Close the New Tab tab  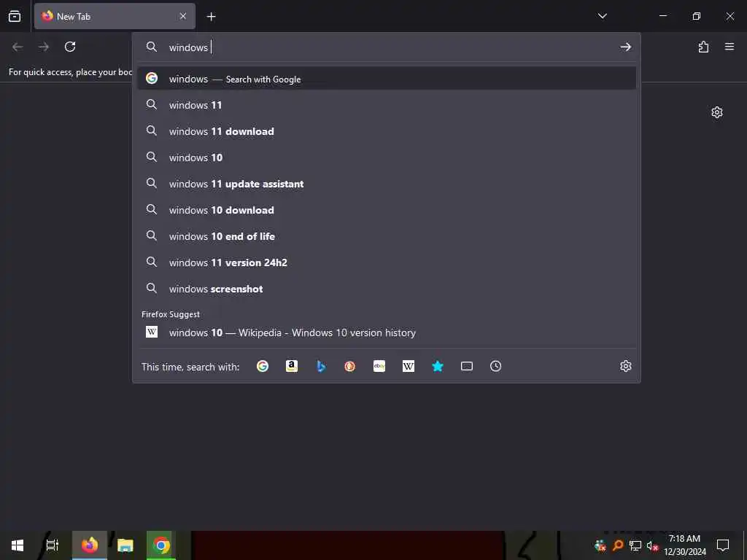coord(183,16)
